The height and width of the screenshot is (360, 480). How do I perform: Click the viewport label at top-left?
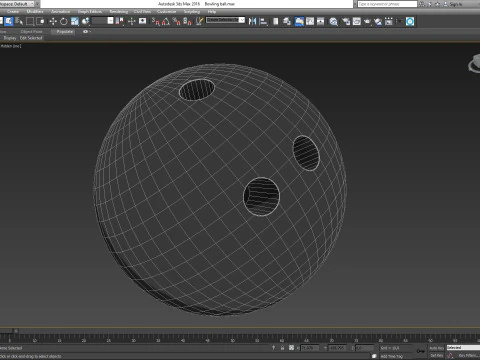click(x=11, y=46)
